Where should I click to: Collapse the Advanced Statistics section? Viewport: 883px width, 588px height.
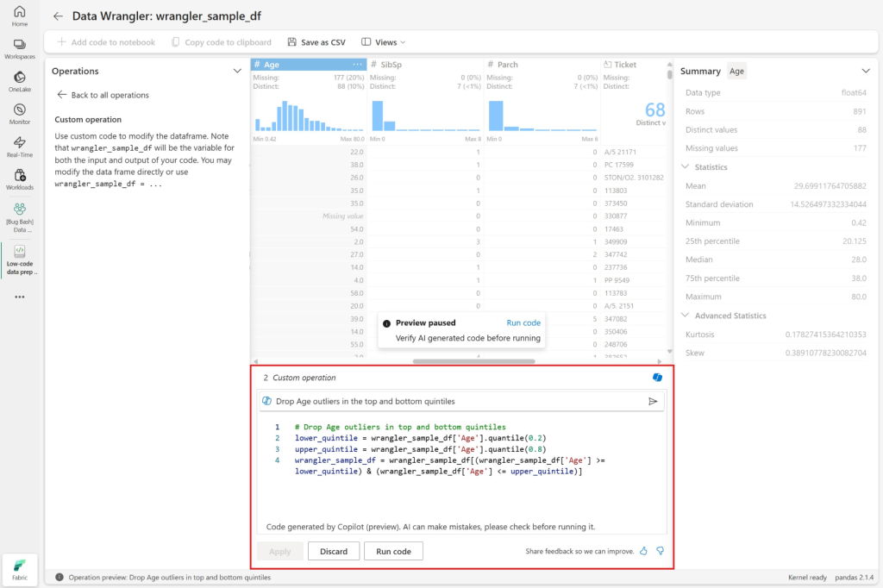tap(686, 316)
